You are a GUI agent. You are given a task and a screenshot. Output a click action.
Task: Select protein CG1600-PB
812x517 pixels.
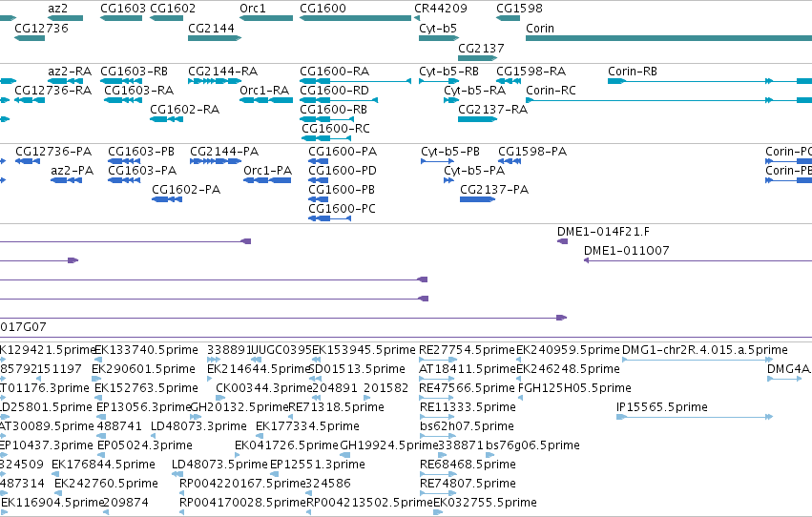318,199
